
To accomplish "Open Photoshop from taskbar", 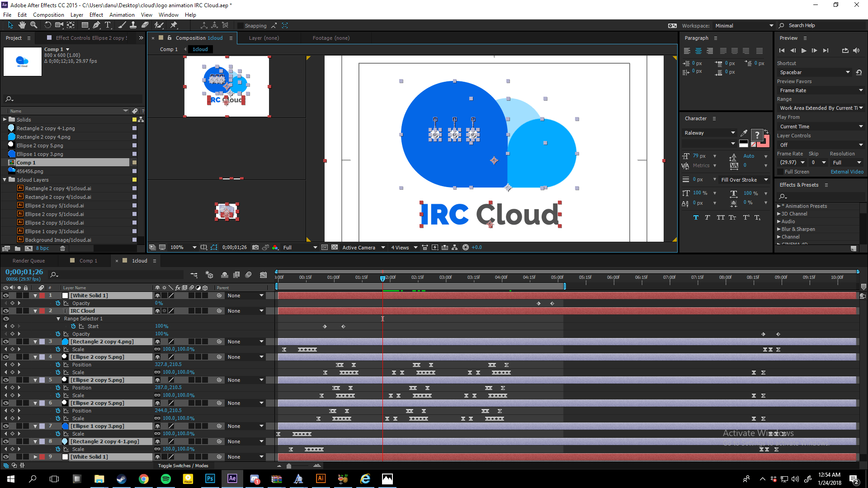I will point(210,479).
